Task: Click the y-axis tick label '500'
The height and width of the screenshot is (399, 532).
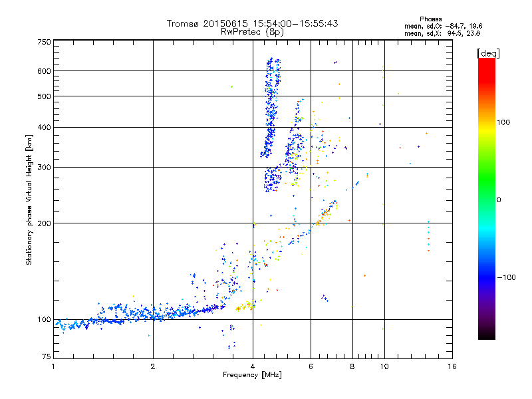Action: 44,96
